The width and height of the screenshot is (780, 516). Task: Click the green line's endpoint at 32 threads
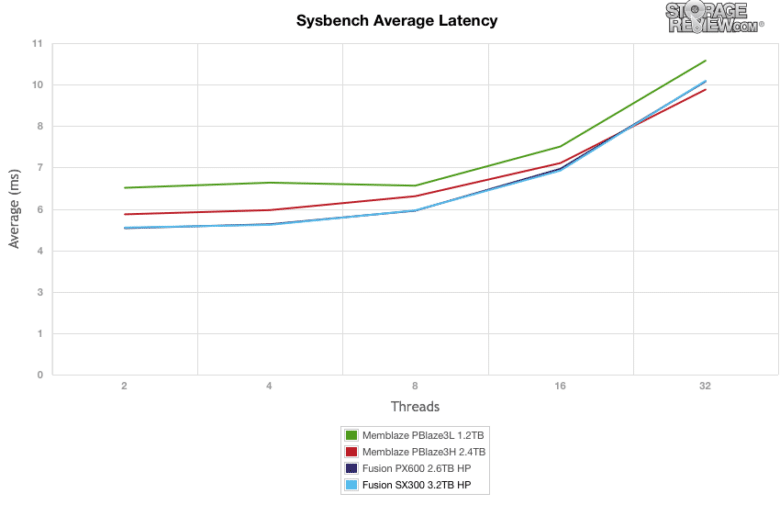click(x=705, y=61)
